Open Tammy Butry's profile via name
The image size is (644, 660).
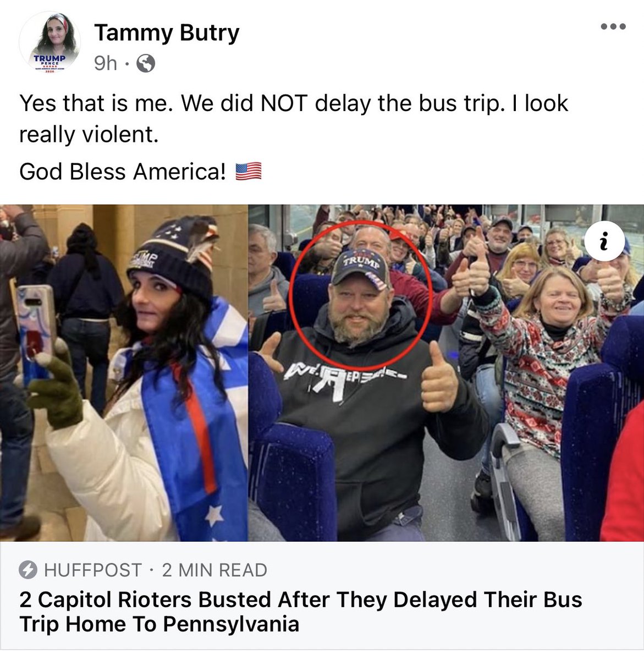(167, 32)
